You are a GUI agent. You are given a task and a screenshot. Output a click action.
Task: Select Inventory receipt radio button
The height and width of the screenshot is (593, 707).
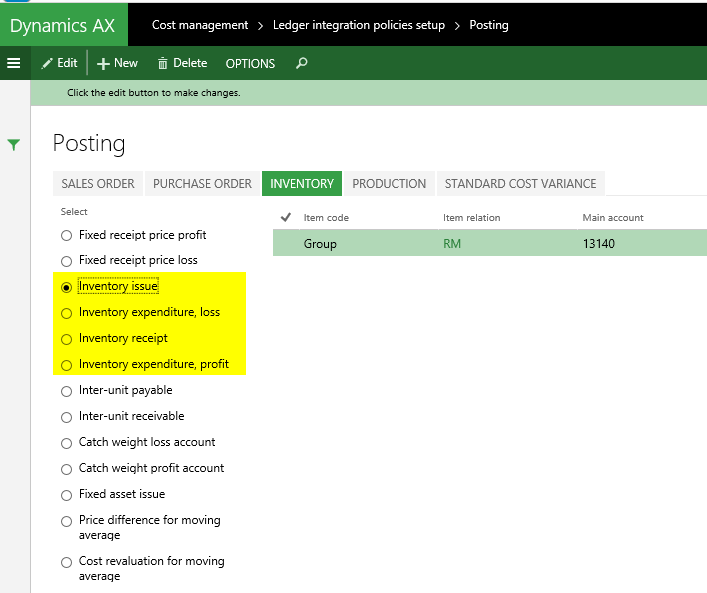pyautogui.click(x=67, y=338)
